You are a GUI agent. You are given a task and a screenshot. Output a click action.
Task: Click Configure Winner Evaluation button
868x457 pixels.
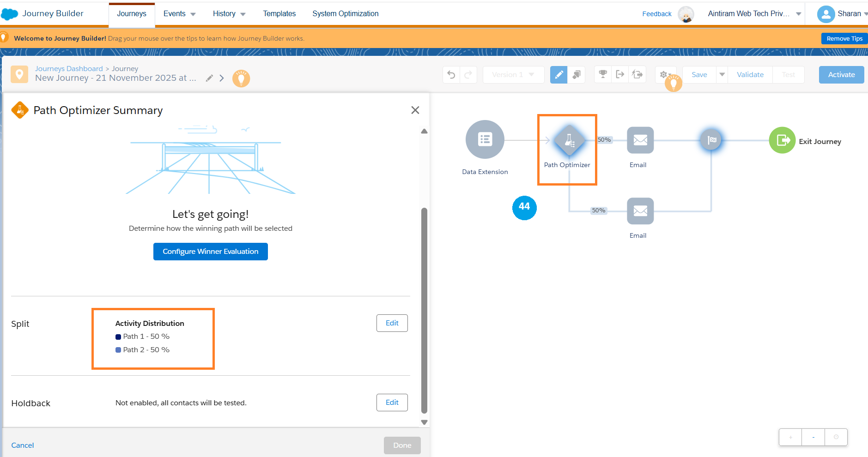pyautogui.click(x=210, y=252)
